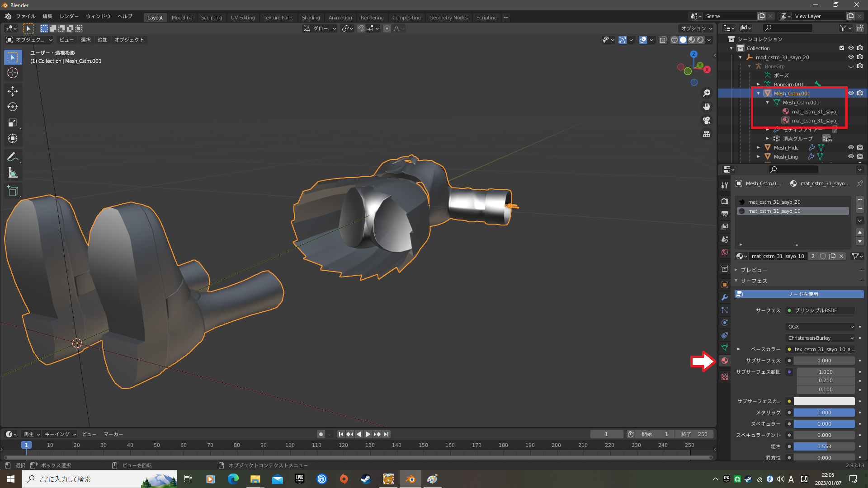
Task: Open the Scripting workspace tab
Action: coord(486,18)
